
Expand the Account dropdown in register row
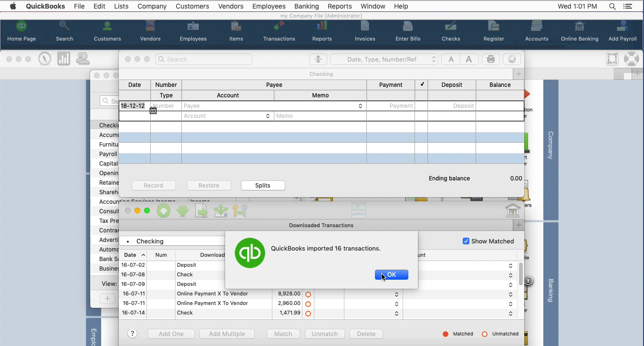click(268, 116)
